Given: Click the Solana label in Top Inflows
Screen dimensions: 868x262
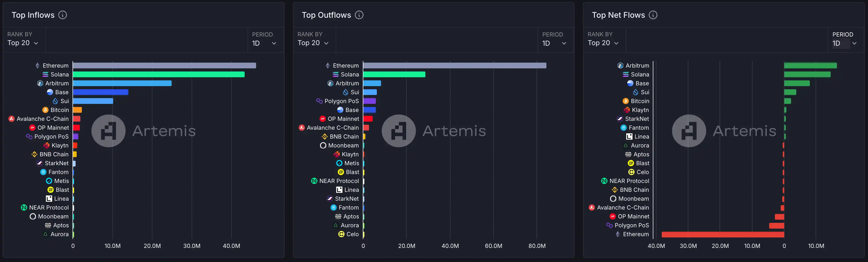Looking at the screenshot, I should click(x=60, y=75).
